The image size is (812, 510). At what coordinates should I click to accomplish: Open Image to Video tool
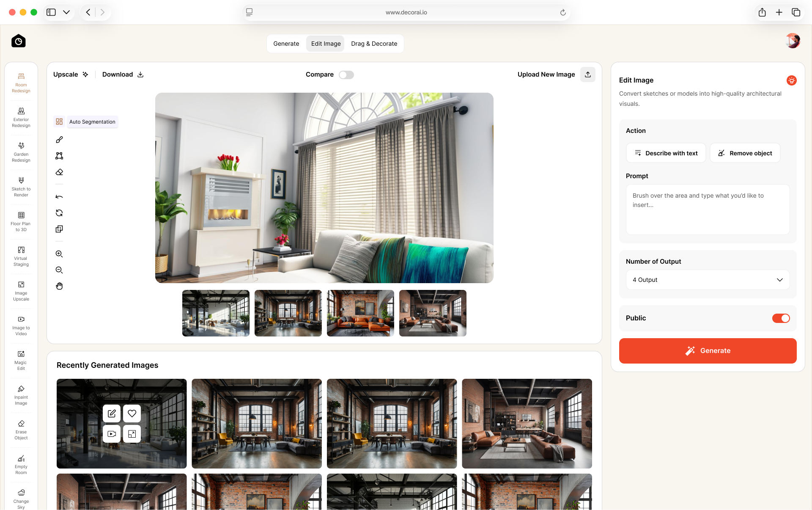coord(21,325)
